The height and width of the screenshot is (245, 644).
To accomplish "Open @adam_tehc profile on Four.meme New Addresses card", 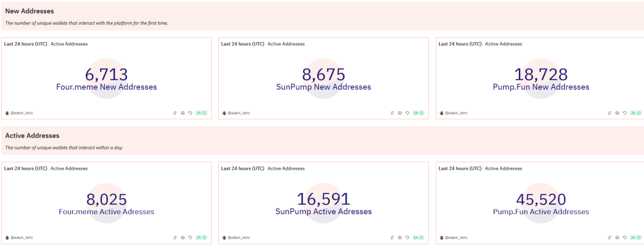I will pyautogui.click(x=22, y=113).
